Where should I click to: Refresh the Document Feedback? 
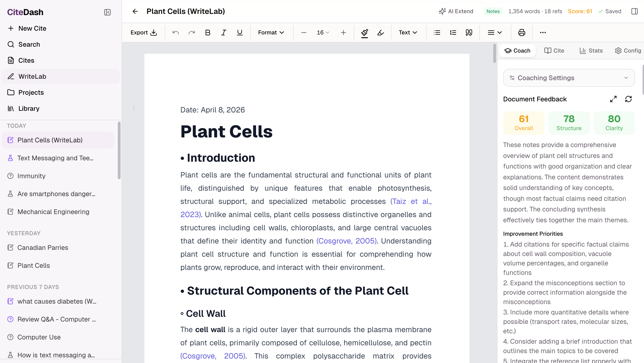[x=628, y=99]
